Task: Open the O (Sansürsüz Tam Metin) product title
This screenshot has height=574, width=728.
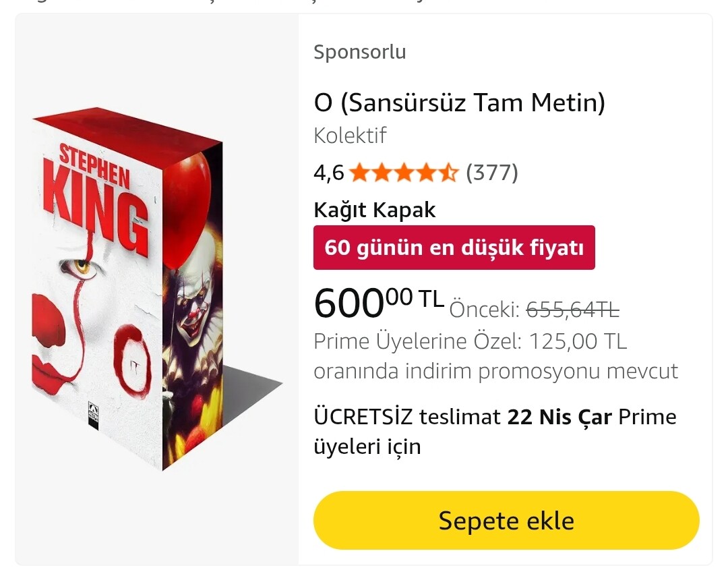Action: click(460, 103)
